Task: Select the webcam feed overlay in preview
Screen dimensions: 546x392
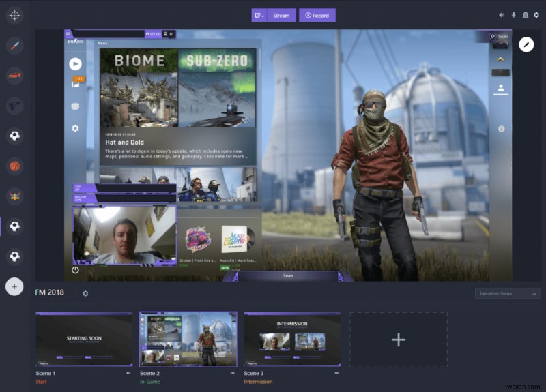Action: pyautogui.click(x=125, y=235)
